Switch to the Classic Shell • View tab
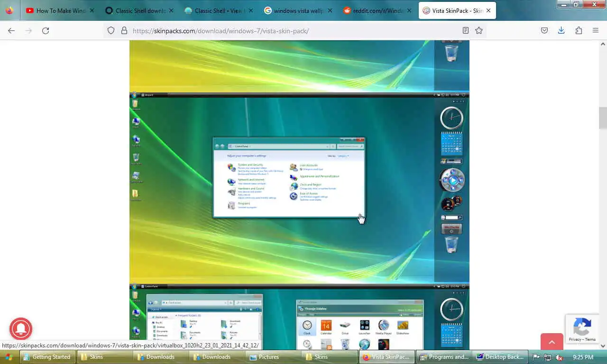 [x=218, y=10]
